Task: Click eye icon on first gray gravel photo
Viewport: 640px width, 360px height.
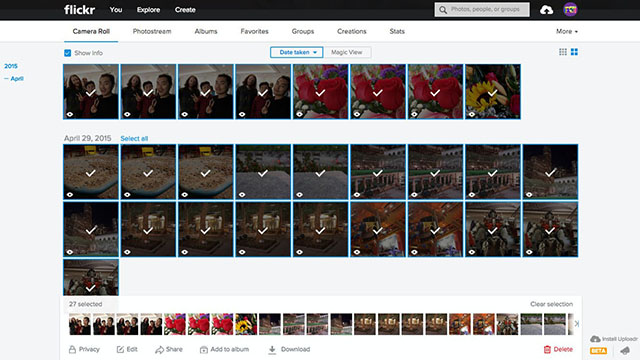Action: pyautogui.click(x=242, y=195)
